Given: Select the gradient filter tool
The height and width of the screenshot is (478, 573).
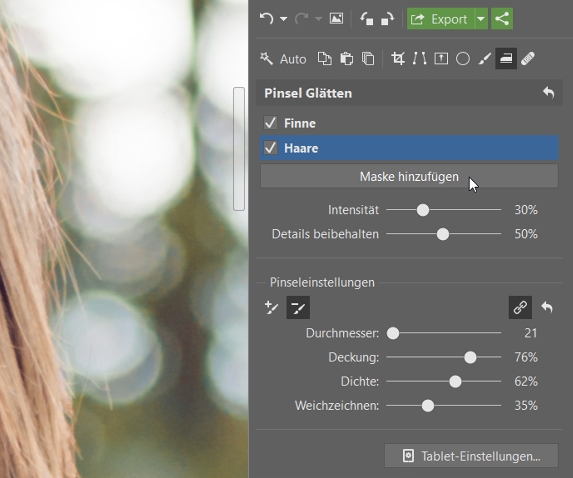Looking at the screenshot, I should (441, 58).
